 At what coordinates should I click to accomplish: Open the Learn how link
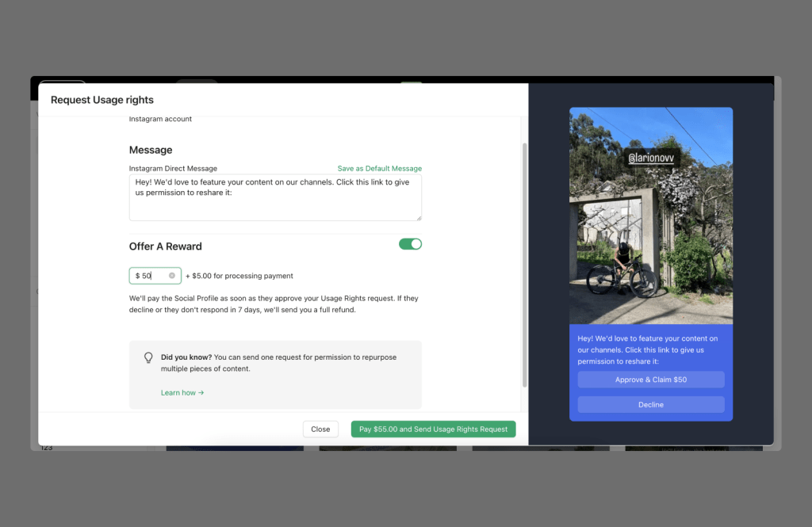(182, 392)
